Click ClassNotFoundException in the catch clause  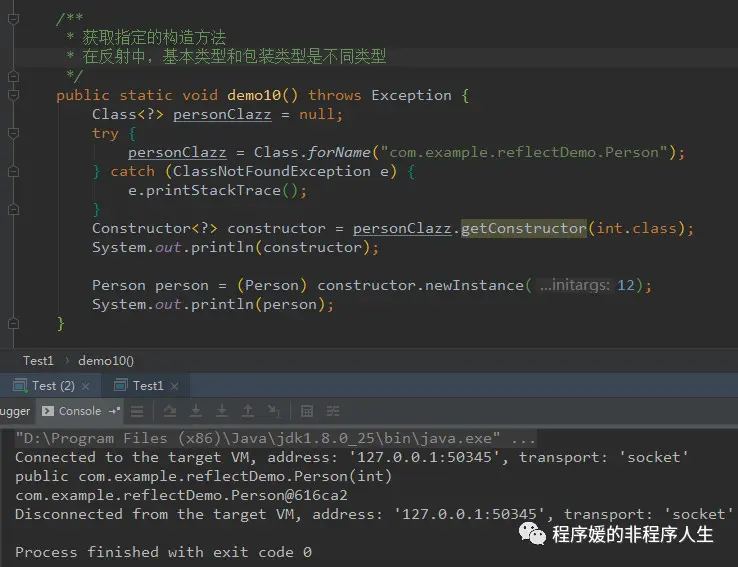pos(271,171)
